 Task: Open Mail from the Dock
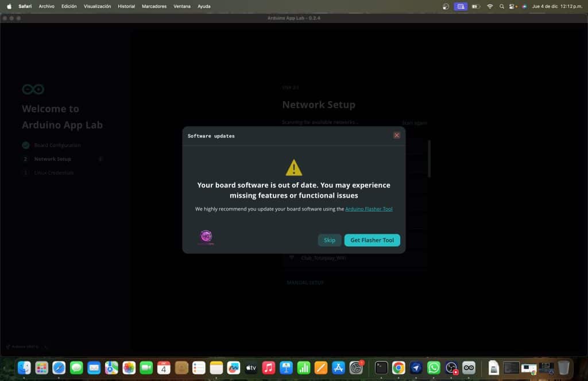94,368
